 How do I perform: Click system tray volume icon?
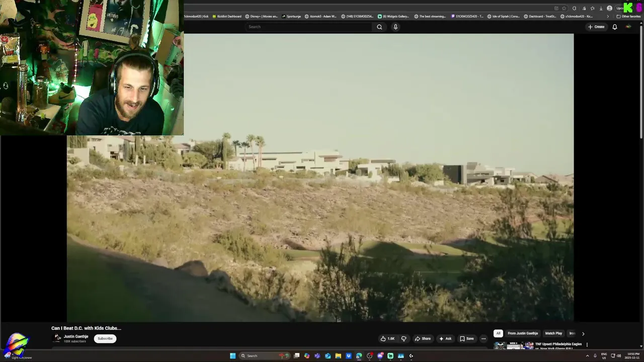[x=619, y=355]
